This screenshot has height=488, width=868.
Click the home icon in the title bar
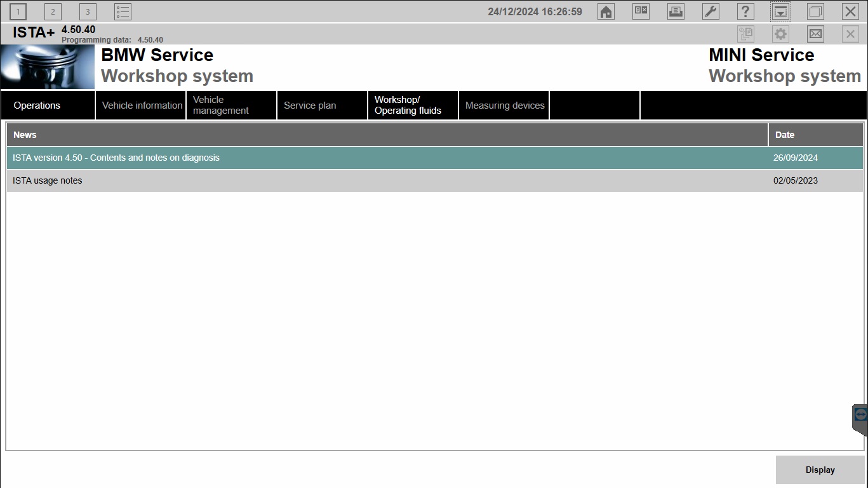coord(605,11)
